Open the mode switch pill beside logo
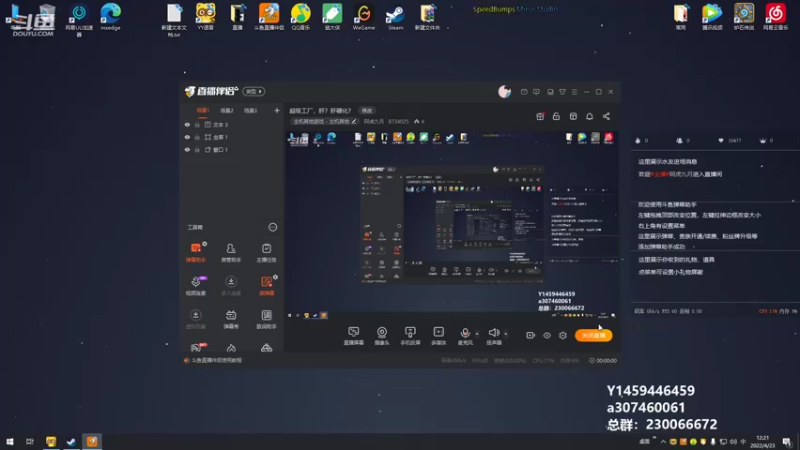Viewport: 800px width, 450px height. tap(254, 91)
